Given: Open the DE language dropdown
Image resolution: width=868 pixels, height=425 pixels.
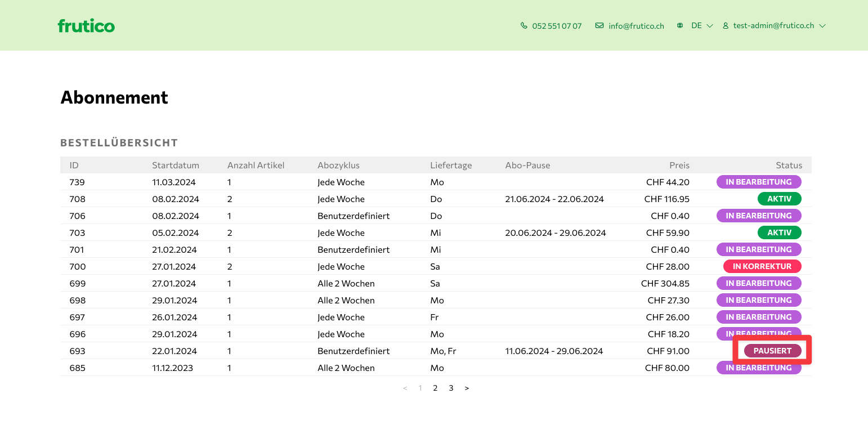Looking at the screenshot, I should pos(702,26).
